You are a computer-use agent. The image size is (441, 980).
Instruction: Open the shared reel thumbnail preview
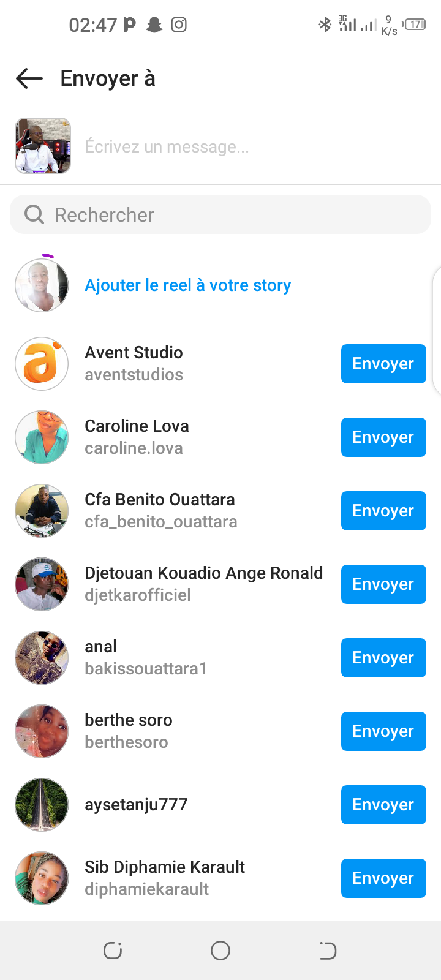(43, 146)
